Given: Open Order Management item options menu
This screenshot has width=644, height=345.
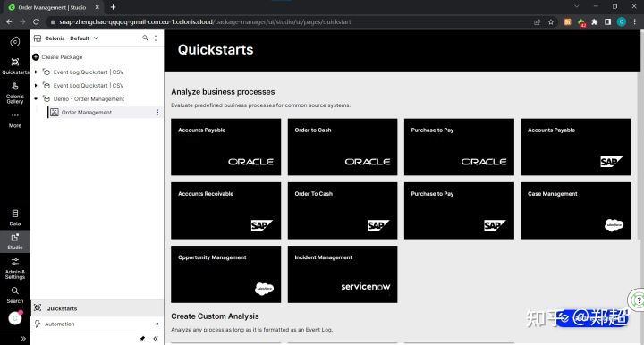Looking at the screenshot, I should pos(157,113).
